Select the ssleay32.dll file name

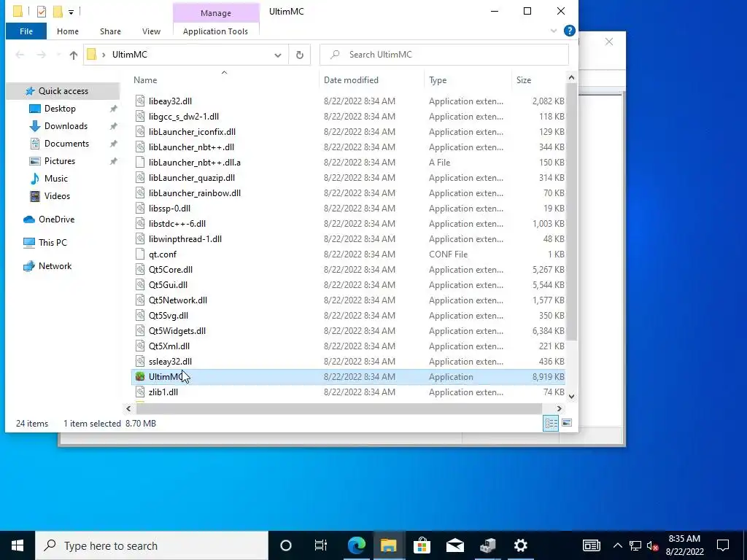(x=170, y=362)
